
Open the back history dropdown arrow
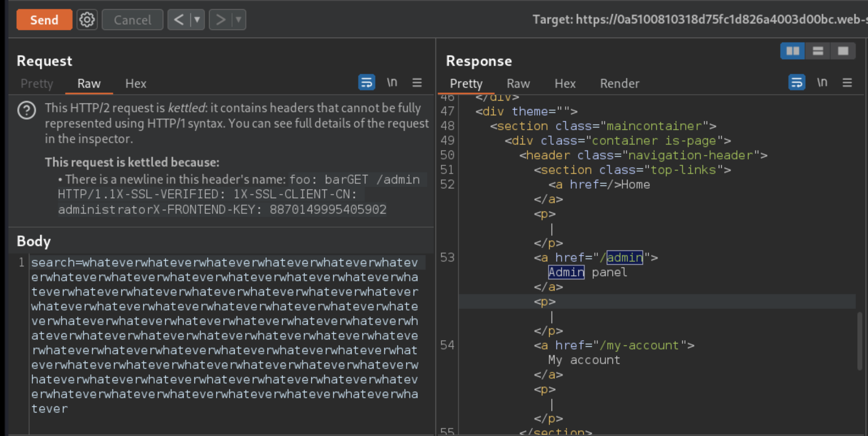click(x=197, y=20)
